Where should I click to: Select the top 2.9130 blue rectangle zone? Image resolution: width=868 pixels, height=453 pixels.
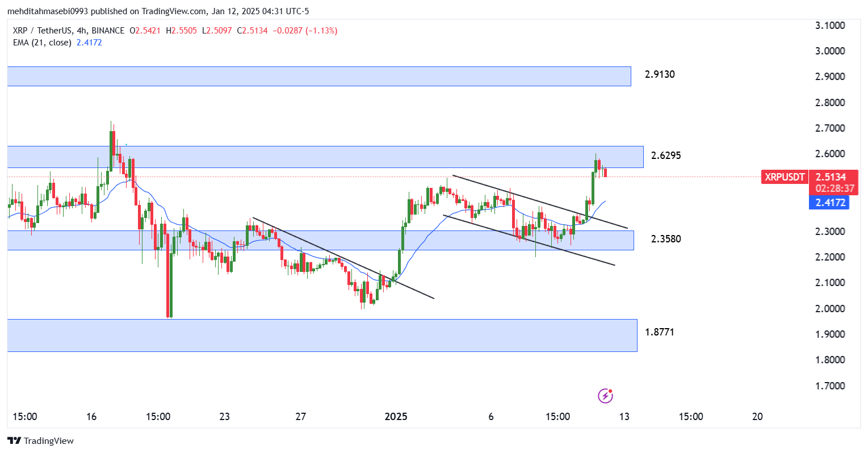[x=319, y=76]
